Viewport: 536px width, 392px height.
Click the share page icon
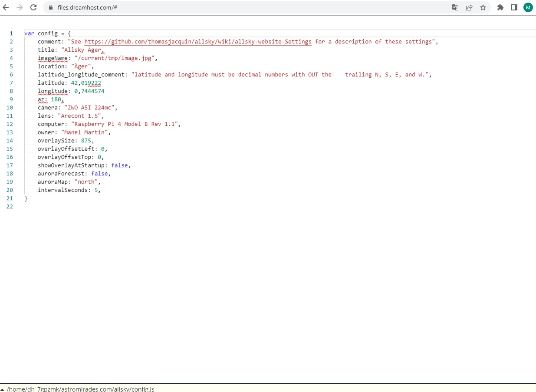click(469, 7)
